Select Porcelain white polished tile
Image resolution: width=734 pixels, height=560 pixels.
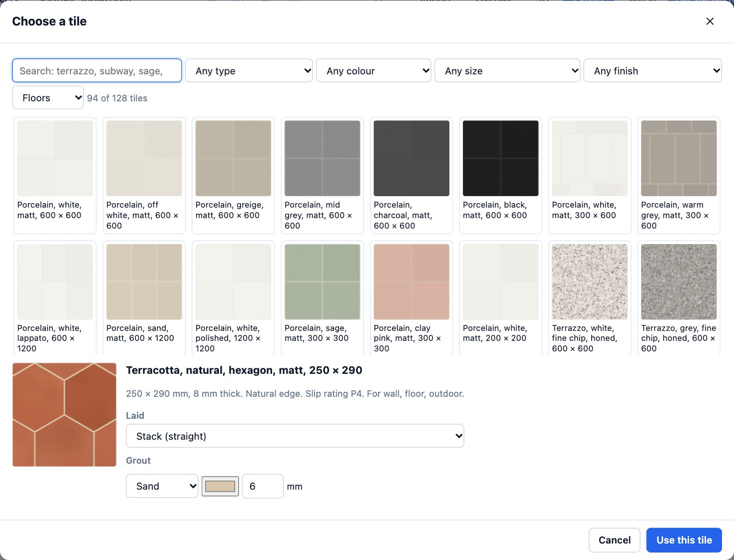[233, 298]
